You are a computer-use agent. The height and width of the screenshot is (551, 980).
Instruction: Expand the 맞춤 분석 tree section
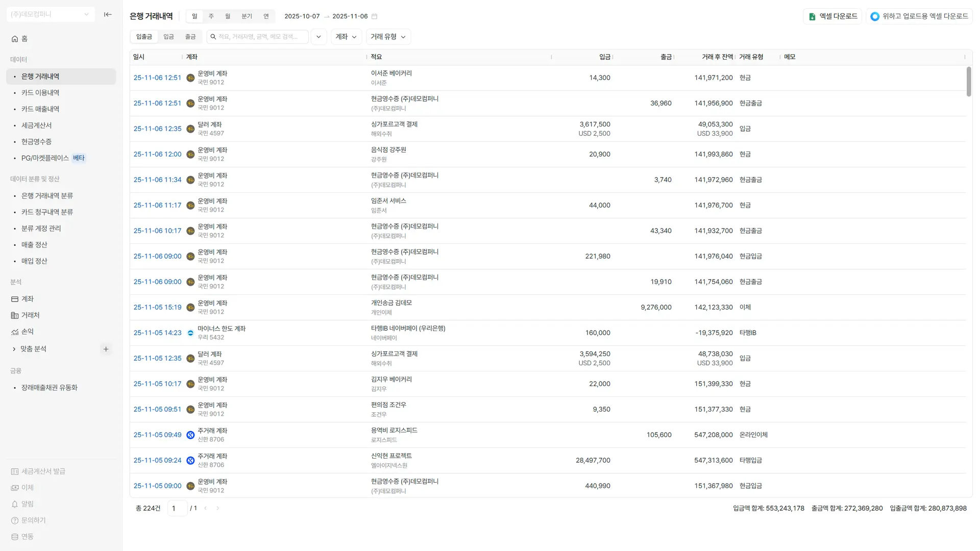pyautogui.click(x=14, y=349)
